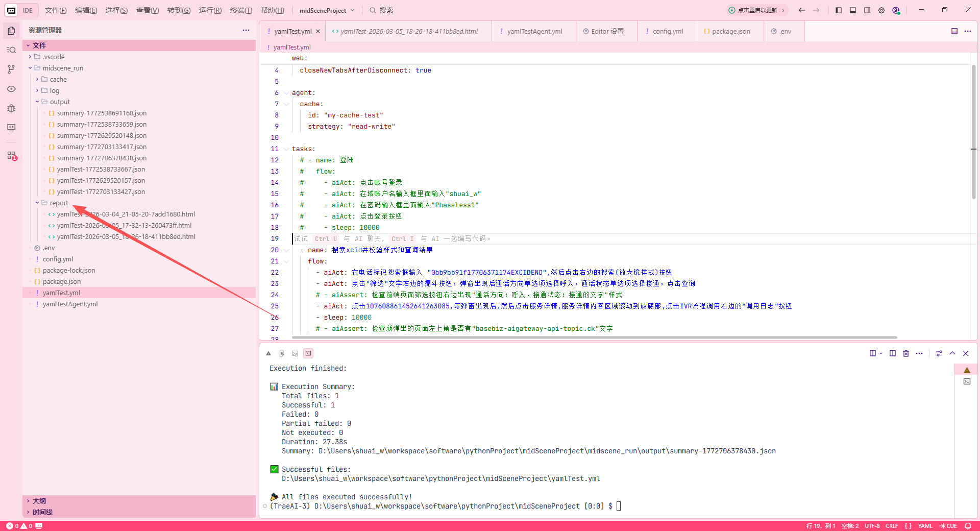This screenshot has width=980, height=531.
Task: Click the user account avatar icon
Action: (x=896, y=10)
